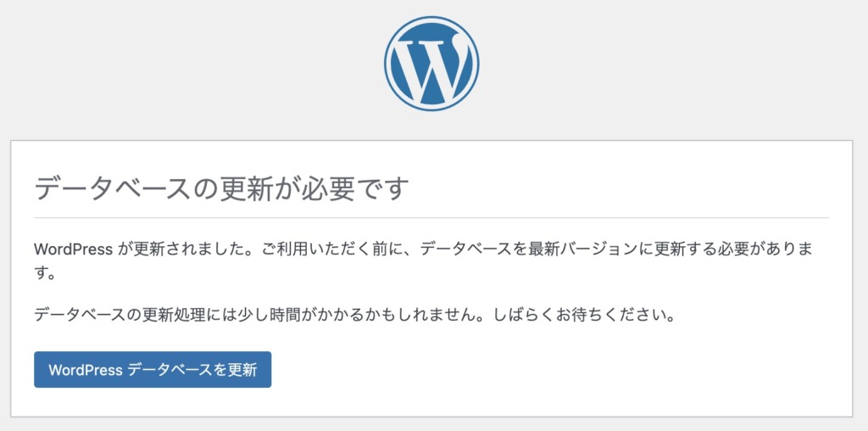Image resolution: width=868 pixels, height=431 pixels.
Task: Click the word WordPress starting the first paragraph
Action: (74, 249)
